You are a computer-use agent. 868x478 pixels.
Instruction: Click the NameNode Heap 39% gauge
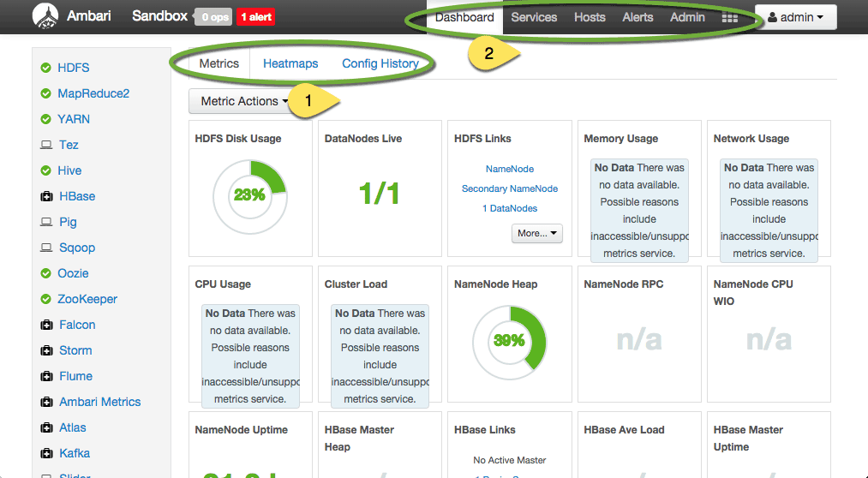(509, 342)
